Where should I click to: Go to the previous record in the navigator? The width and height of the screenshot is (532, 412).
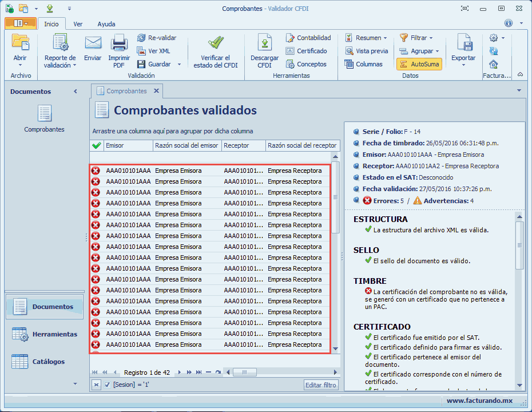116,373
